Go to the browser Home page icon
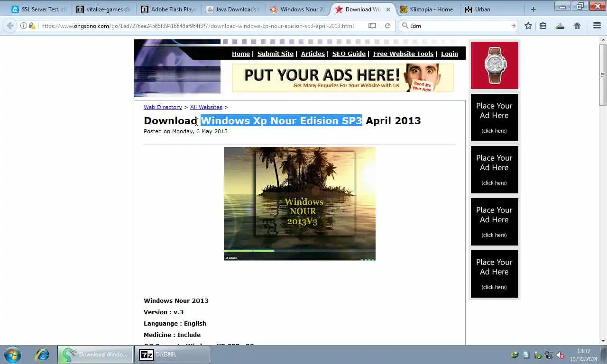 (x=577, y=26)
